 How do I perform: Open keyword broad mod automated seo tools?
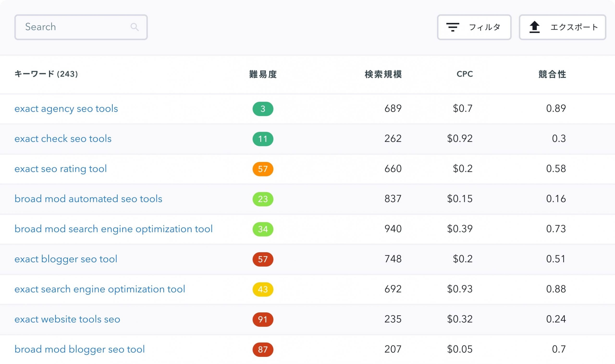(88, 199)
